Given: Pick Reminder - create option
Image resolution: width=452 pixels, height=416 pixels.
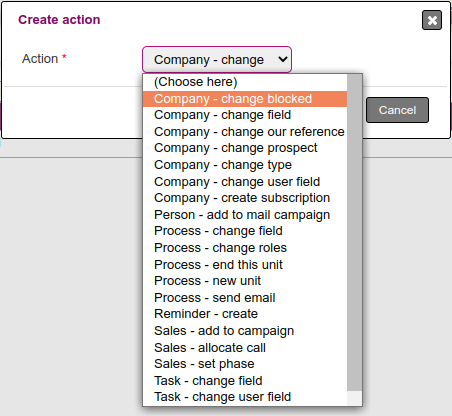Looking at the screenshot, I should pos(245,314).
